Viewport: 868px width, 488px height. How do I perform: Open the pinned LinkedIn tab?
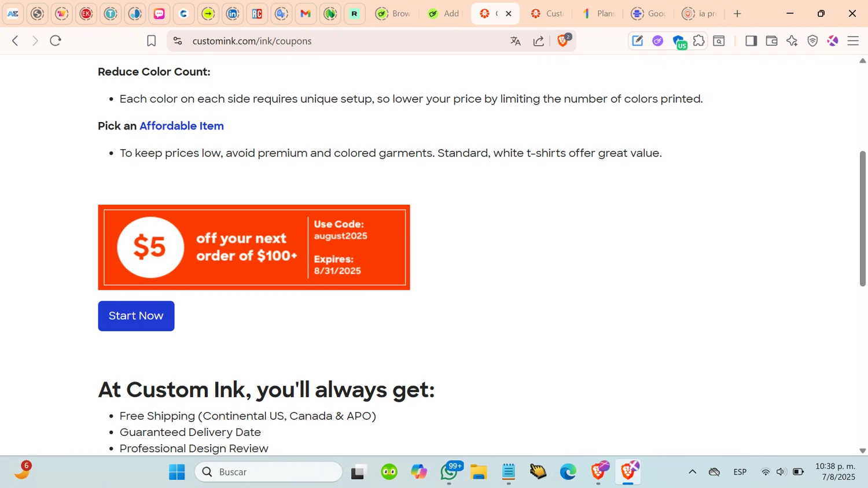tap(233, 14)
